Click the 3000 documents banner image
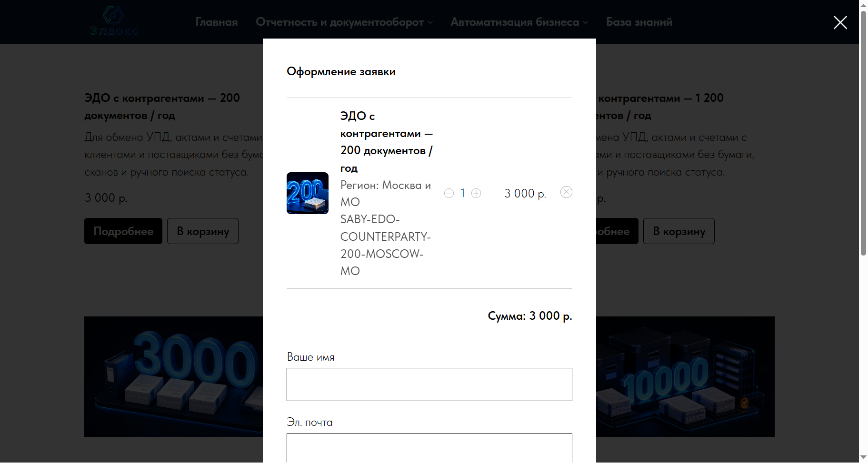The image size is (868, 463). (x=174, y=376)
